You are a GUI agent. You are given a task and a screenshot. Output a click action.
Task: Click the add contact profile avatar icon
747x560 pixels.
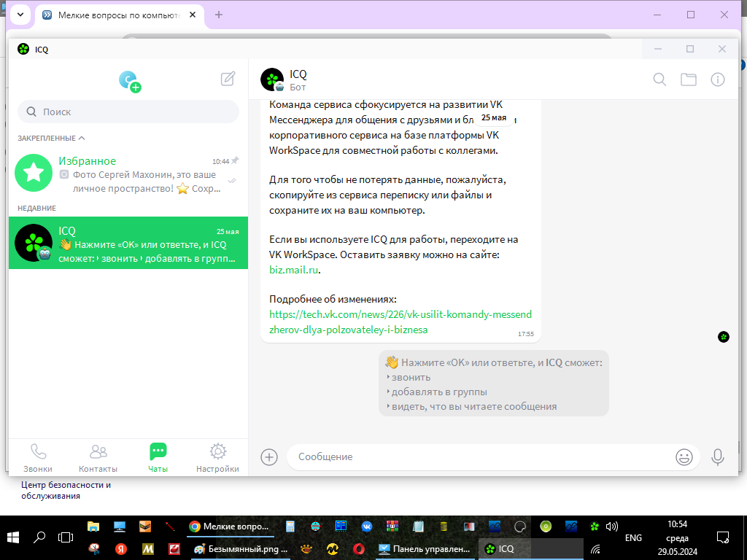tap(130, 81)
